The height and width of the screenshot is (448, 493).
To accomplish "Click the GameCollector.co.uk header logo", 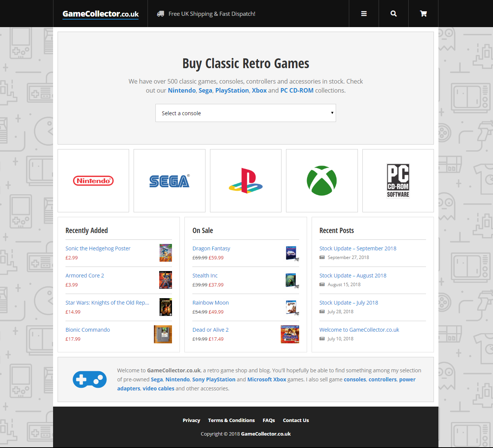I will 100,14.
